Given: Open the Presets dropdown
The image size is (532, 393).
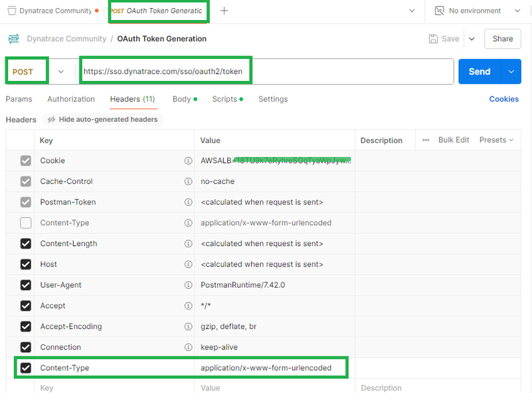Looking at the screenshot, I should coord(496,140).
